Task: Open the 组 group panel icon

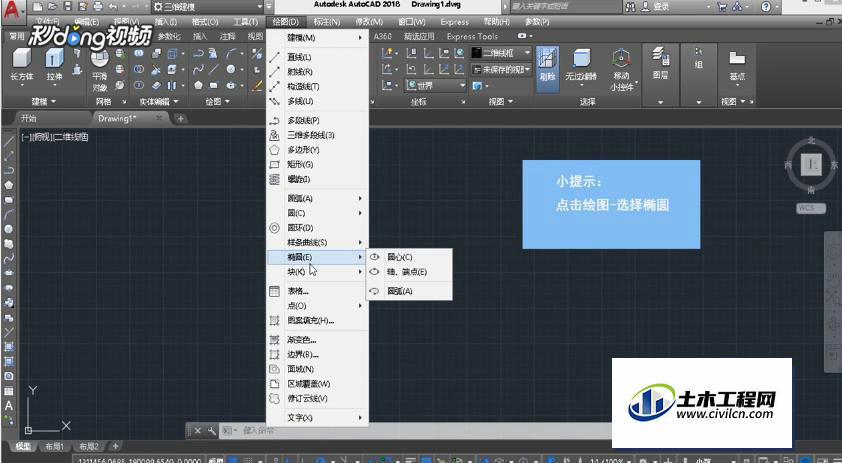Action: point(699,52)
